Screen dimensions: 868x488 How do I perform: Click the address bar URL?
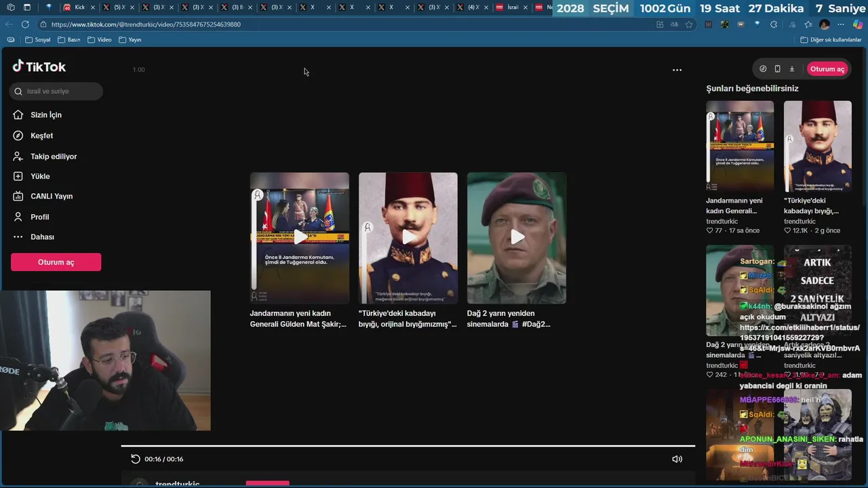tap(146, 24)
